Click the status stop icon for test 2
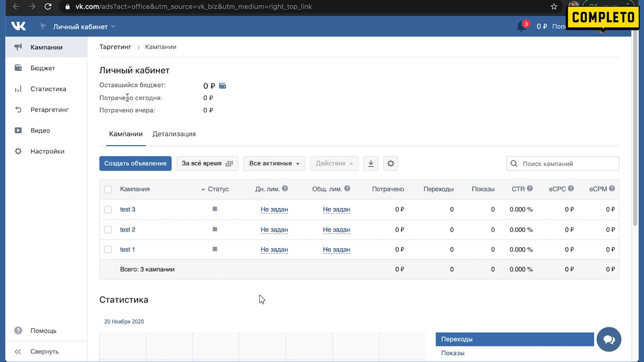Screen dimensions: 644x362 click(x=215, y=229)
